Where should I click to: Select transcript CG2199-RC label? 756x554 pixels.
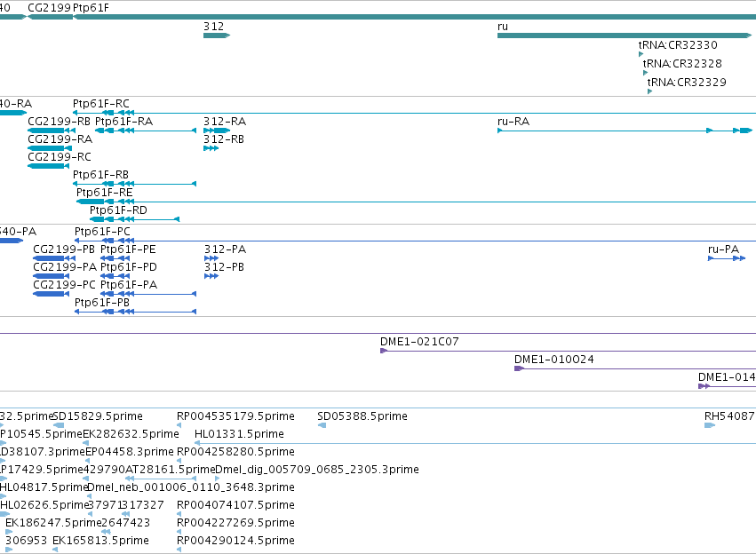(60, 157)
